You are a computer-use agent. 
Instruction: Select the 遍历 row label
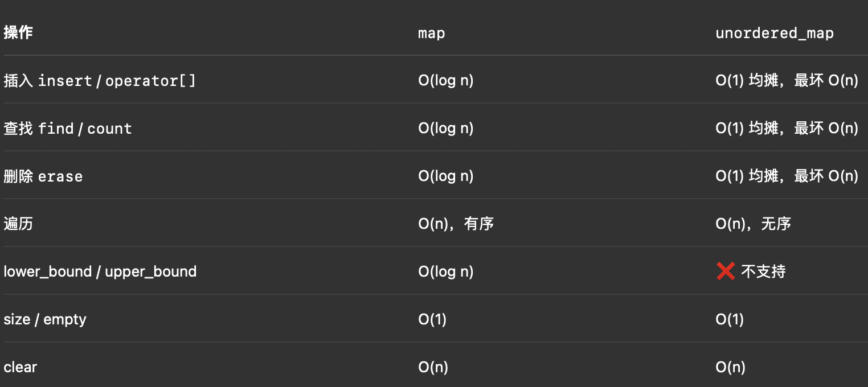18,224
